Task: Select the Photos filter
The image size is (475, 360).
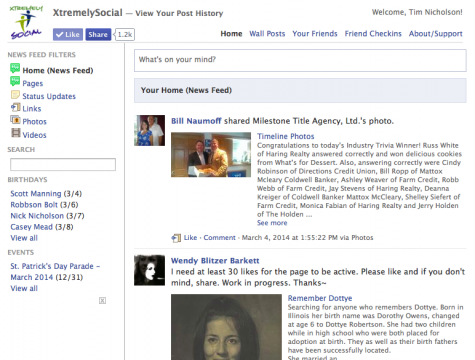Action: pyautogui.click(x=34, y=122)
